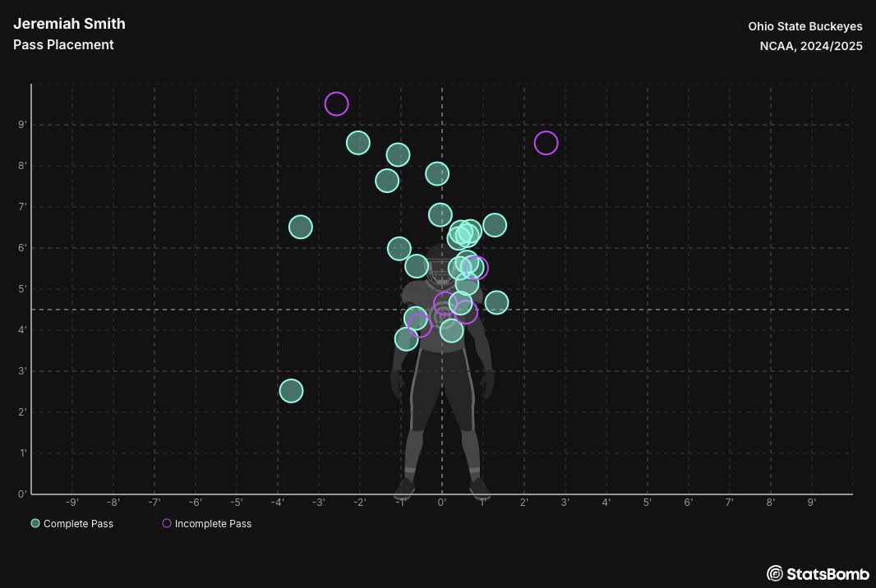Click the 'Jeremiah Smith' title
This screenshot has height=588, width=876.
pyautogui.click(x=69, y=24)
